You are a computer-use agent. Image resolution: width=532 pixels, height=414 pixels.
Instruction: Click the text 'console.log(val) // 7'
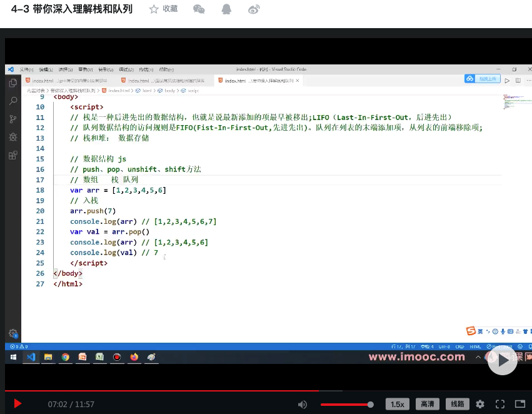(x=114, y=253)
